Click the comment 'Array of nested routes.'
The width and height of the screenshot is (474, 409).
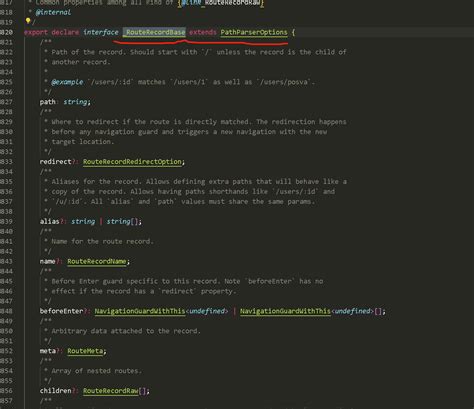(x=97, y=371)
